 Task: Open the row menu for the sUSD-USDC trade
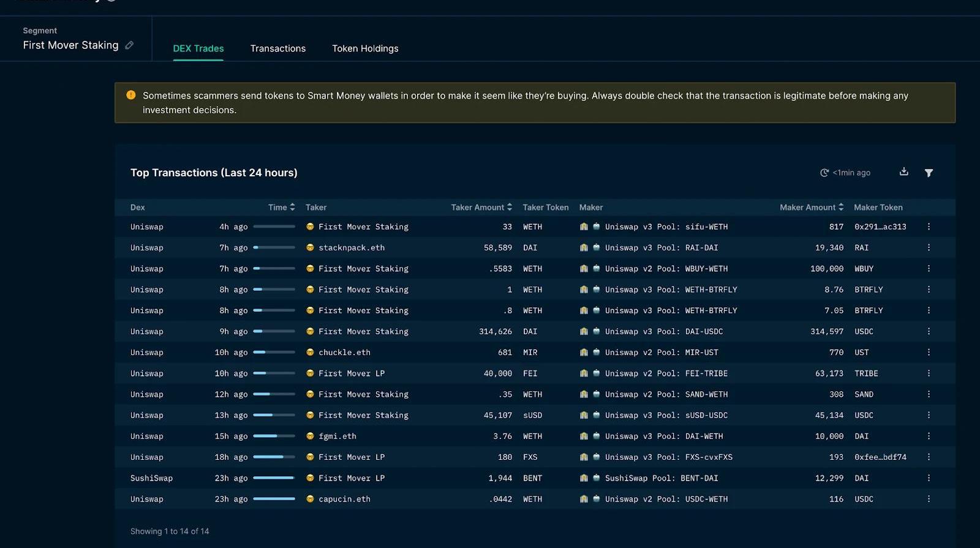tap(929, 415)
